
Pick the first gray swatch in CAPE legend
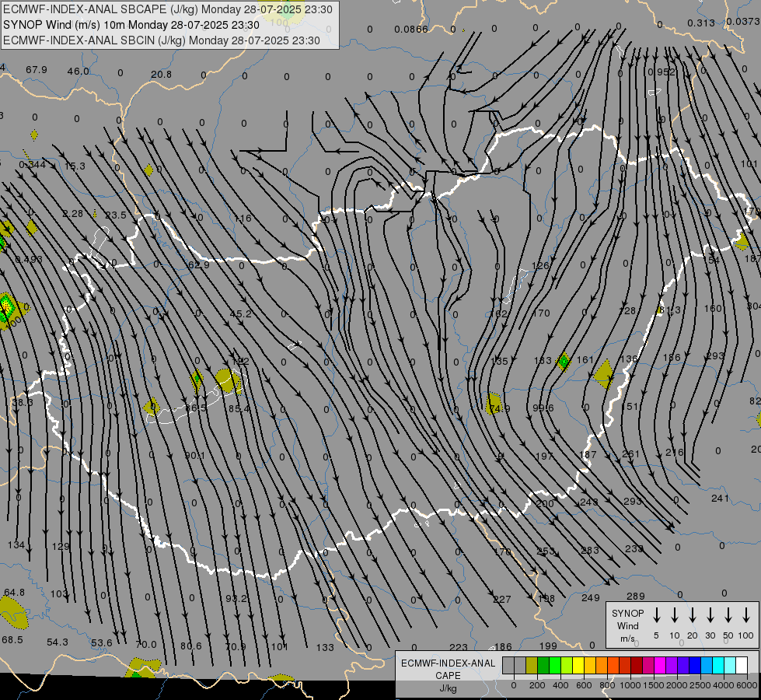tap(508, 666)
